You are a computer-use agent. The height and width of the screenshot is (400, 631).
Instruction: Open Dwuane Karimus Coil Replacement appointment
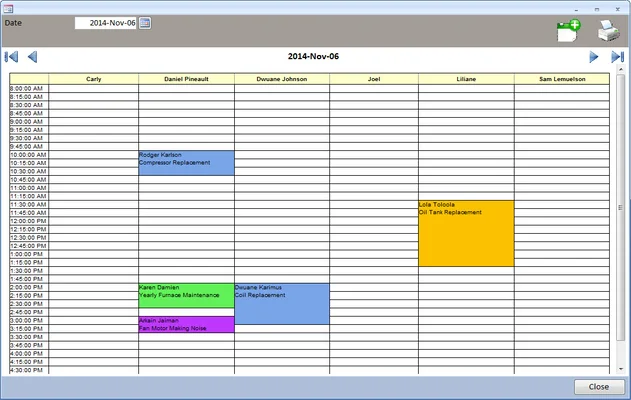pyautogui.click(x=282, y=304)
